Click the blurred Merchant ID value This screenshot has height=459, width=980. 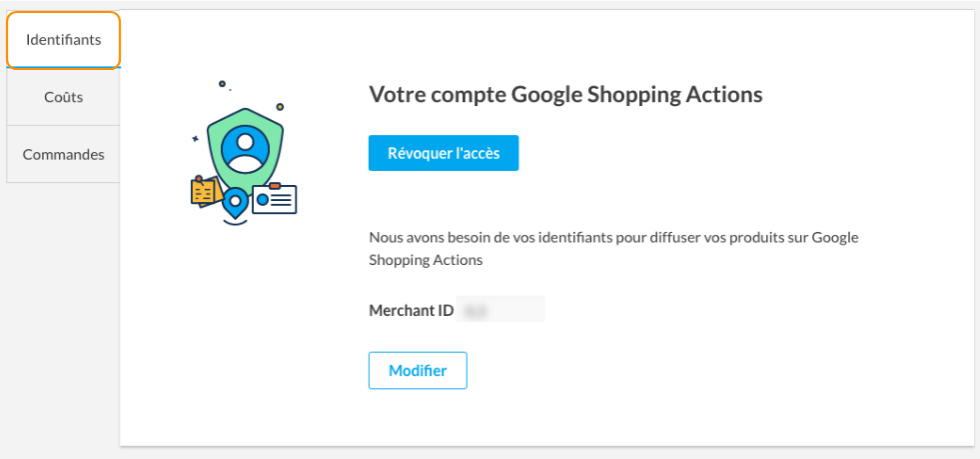tap(501, 310)
